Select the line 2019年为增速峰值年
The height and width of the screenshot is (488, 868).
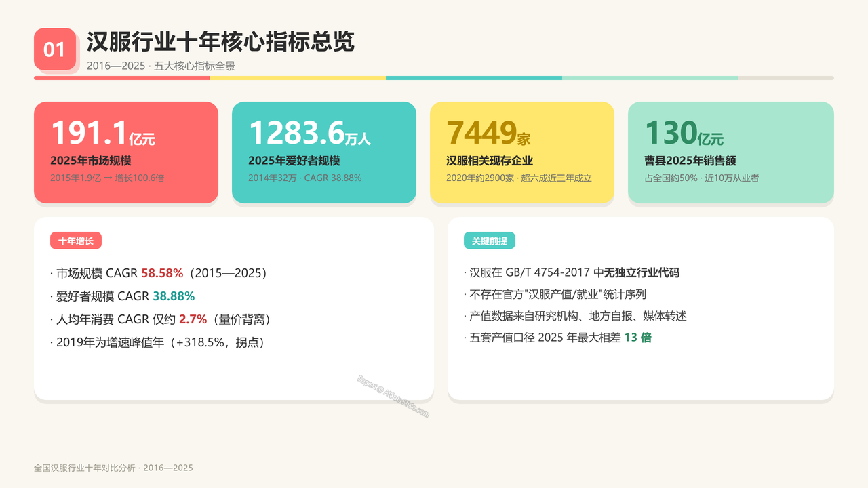click(160, 342)
